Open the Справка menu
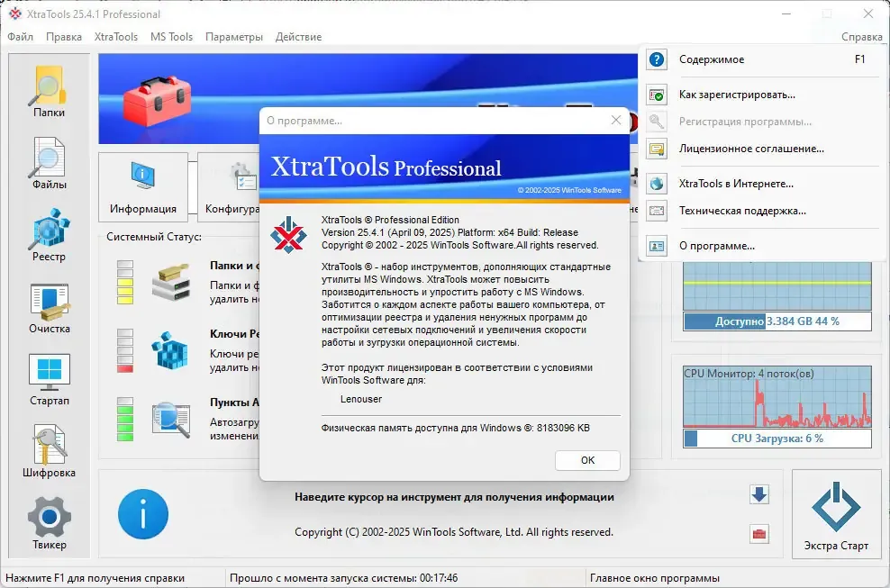The image size is (890, 588). coord(861,37)
